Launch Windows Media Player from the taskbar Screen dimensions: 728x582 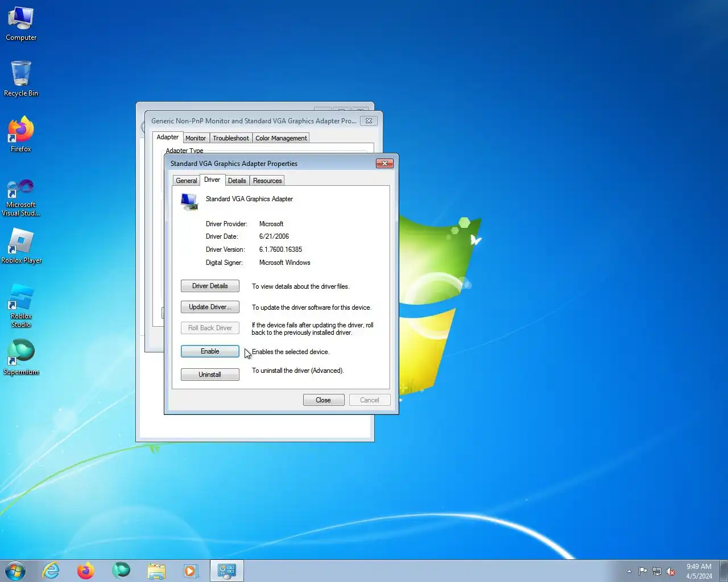point(191,571)
